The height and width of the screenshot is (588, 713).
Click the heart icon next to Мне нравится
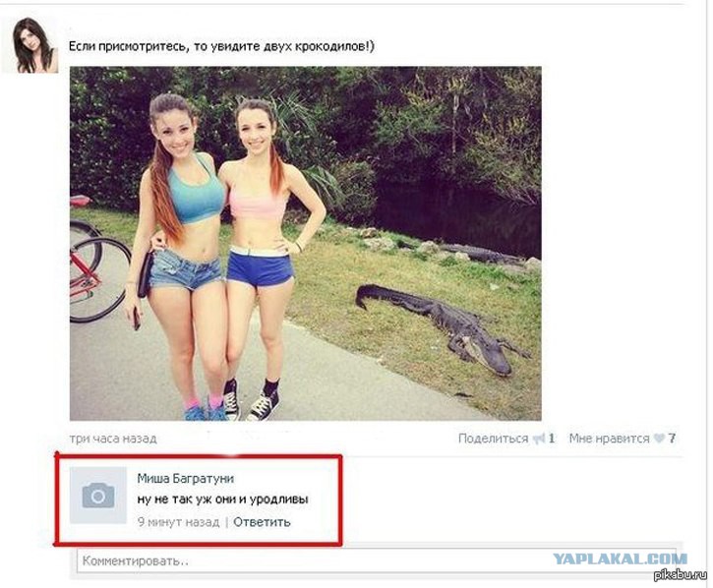point(659,439)
